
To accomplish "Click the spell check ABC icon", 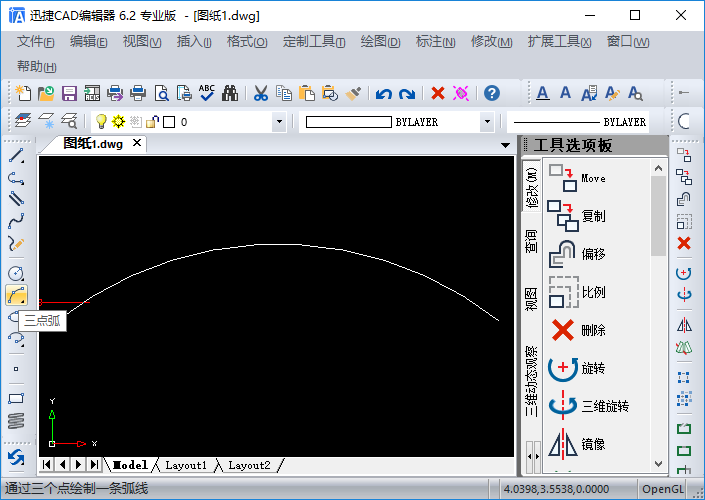I will (207, 93).
